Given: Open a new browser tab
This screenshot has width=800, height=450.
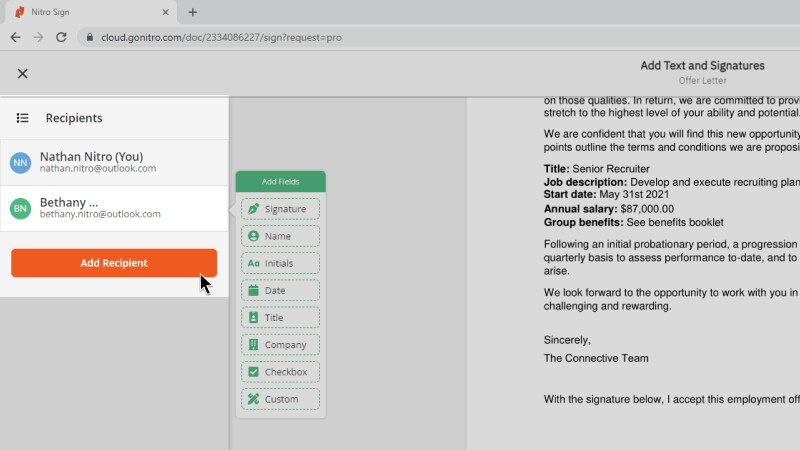Looking at the screenshot, I should (193, 12).
